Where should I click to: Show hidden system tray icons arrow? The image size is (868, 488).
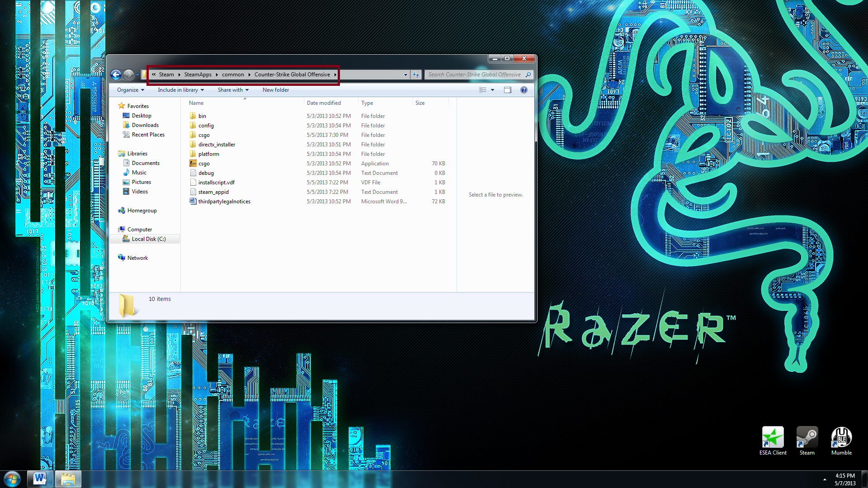click(x=825, y=479)
